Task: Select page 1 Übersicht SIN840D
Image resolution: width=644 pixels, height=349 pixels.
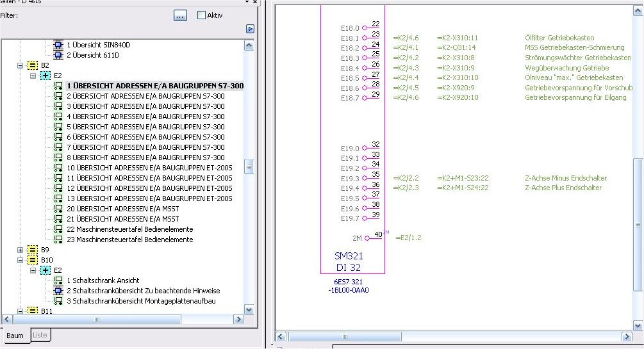Action: click(x=99, y=45)
